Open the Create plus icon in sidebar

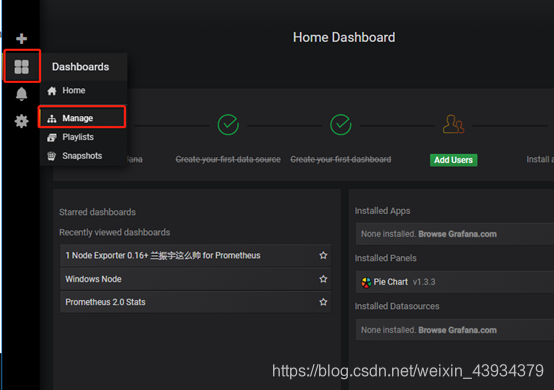coord(22,39)
